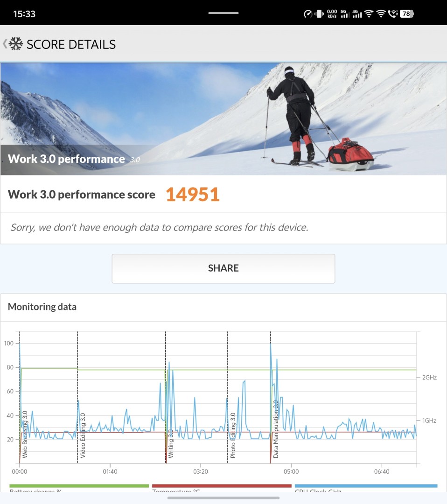Tap the skier hero banner image
This screenshot has height=504, width=447.
[223, 119]
